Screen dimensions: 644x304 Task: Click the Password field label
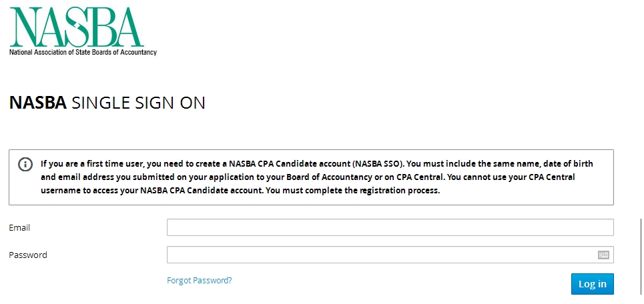click(28, 255)
